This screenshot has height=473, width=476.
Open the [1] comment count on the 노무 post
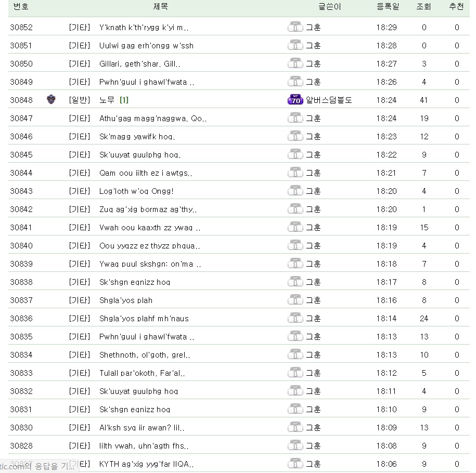point(124,100)
